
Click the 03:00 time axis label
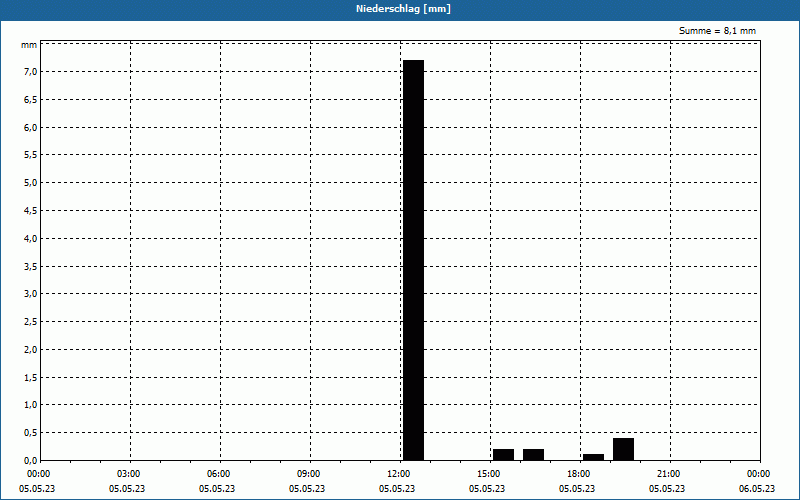click(130, 474)
